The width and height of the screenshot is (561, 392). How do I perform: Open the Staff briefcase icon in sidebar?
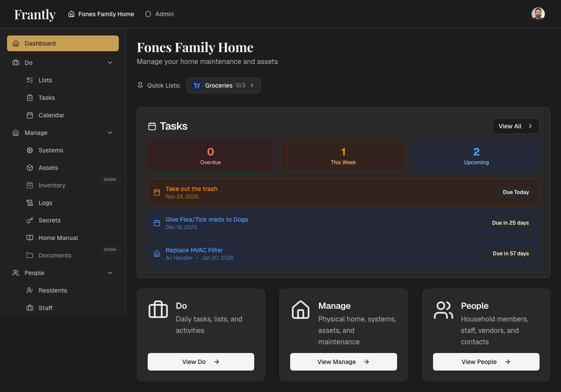(x=30, y=308)
